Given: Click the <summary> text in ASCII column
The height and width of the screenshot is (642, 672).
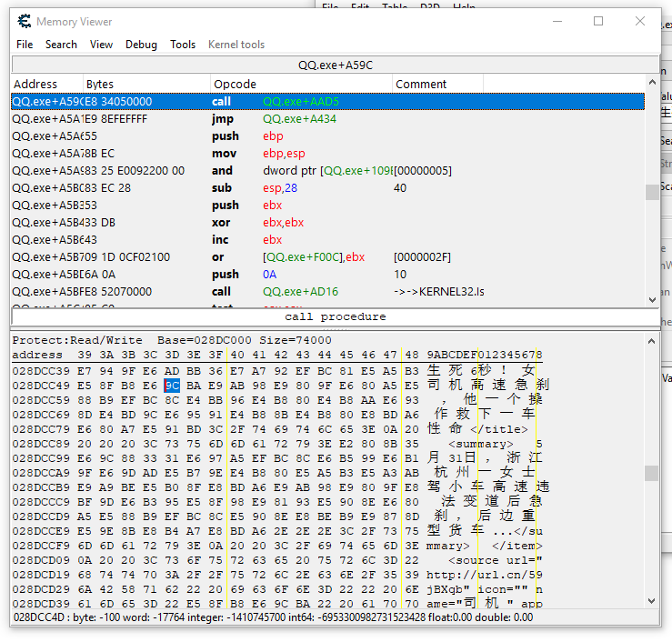Looking at the screenshot, I should pos(480,444).
